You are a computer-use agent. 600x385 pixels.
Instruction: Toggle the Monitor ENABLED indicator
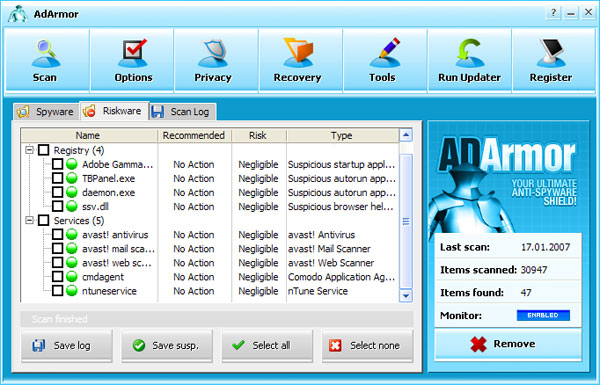[543, 315]
